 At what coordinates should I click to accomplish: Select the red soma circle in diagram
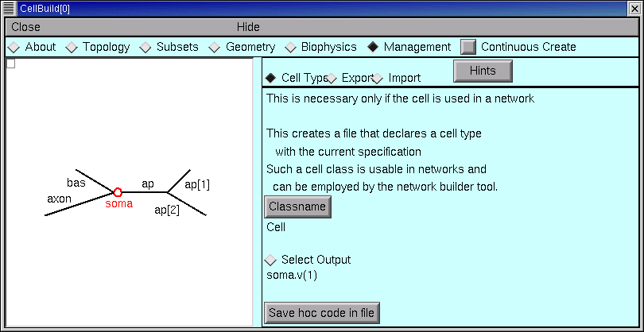118,191
